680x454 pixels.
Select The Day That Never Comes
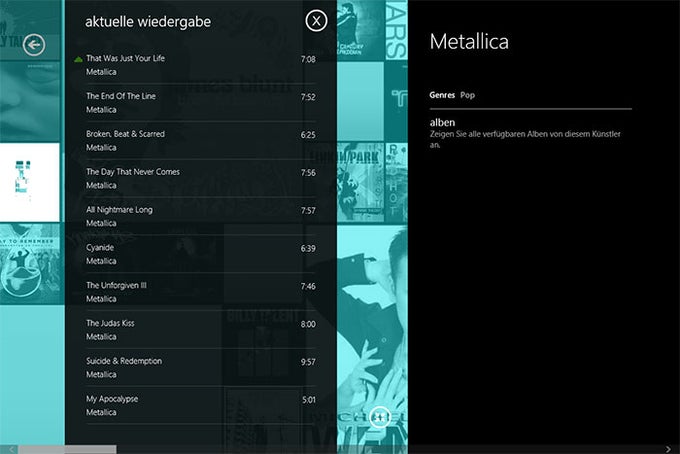click(x=201, y=178)
